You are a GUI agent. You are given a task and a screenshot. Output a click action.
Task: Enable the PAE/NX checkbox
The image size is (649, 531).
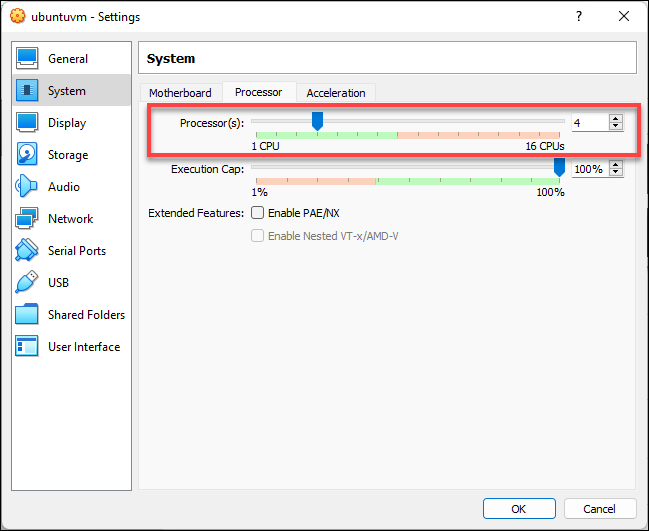tap(258, 213)
